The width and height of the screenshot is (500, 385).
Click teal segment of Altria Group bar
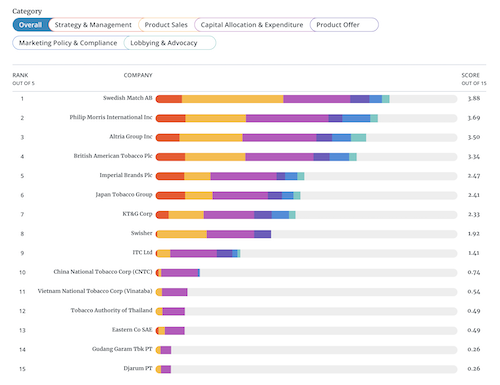coord(358,138)
